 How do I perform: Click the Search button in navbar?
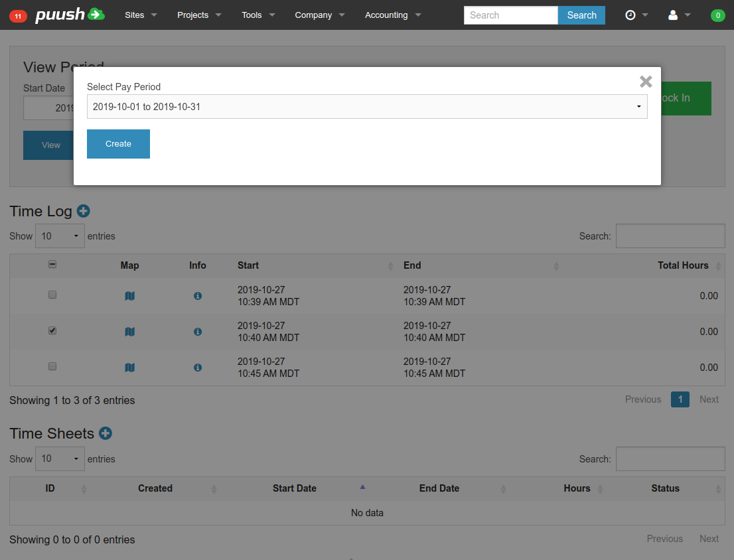[x=581, y=15]
